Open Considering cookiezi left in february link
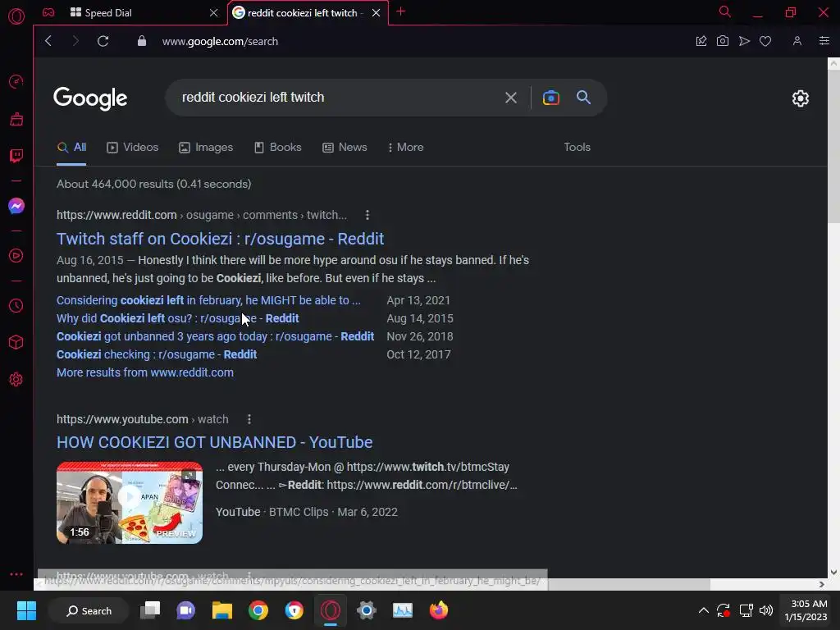Screen dimensions: 840x630 (208, 300)
